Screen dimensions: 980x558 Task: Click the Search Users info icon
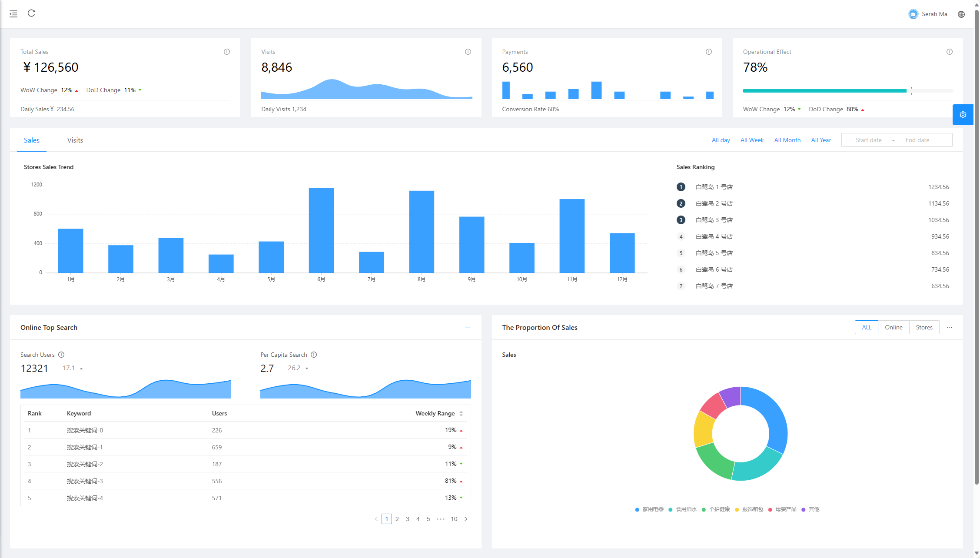61,355
